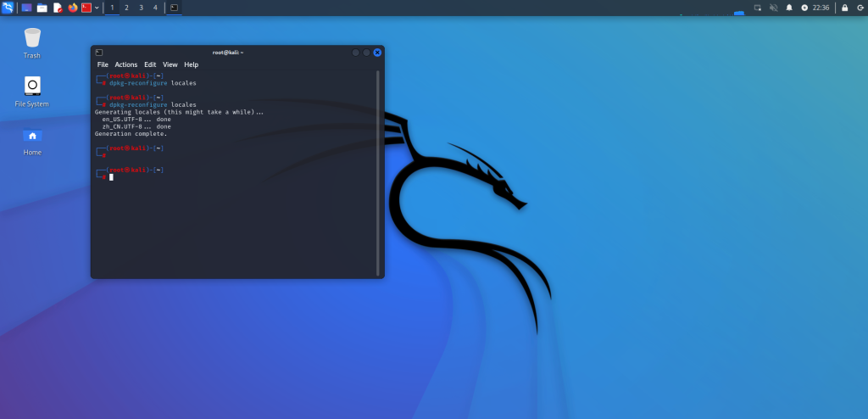Launch Firefox from the top panel
The width and height of the screenshot is (868, 419).
(73, 8)
